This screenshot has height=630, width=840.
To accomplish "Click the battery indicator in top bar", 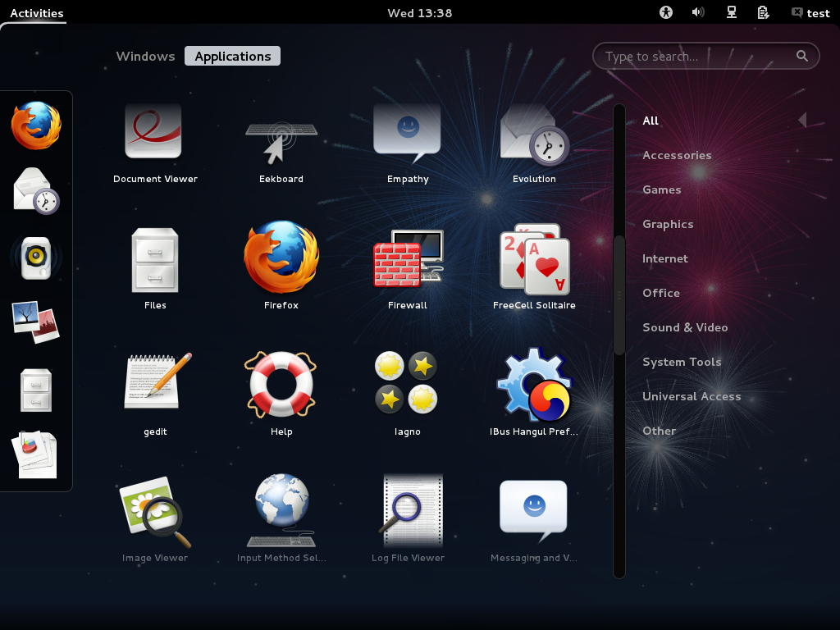I will (764, 12).
